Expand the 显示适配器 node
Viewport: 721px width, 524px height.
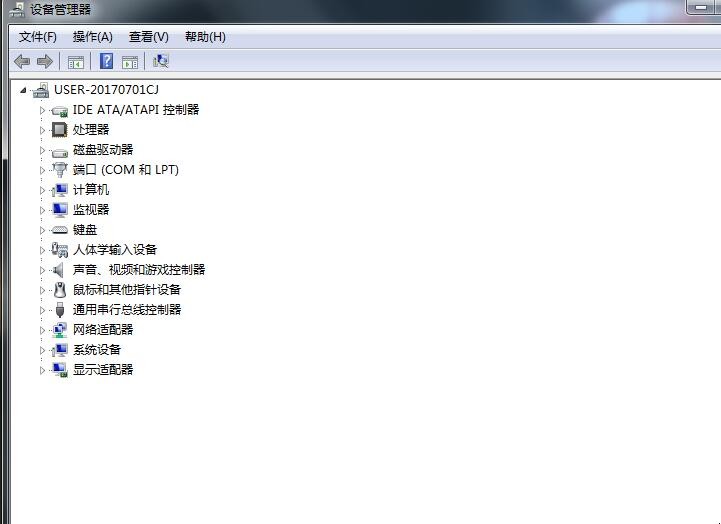click(x=43, y=370)
